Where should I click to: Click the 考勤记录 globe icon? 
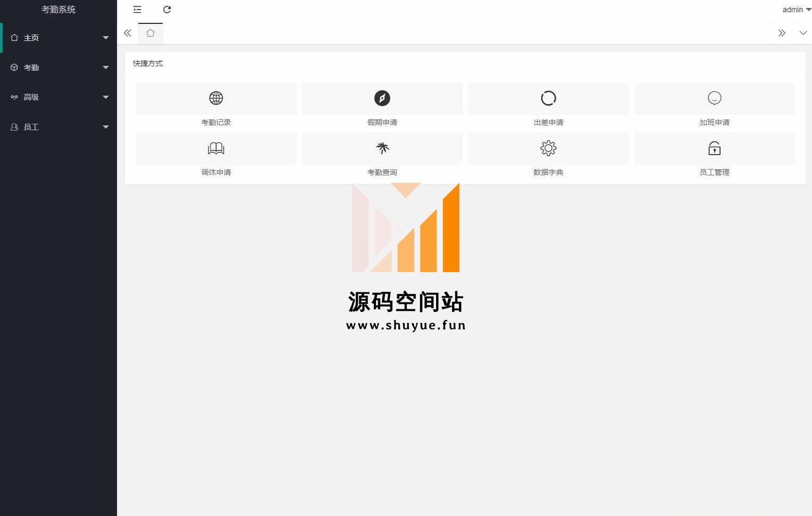click(216, 98)
